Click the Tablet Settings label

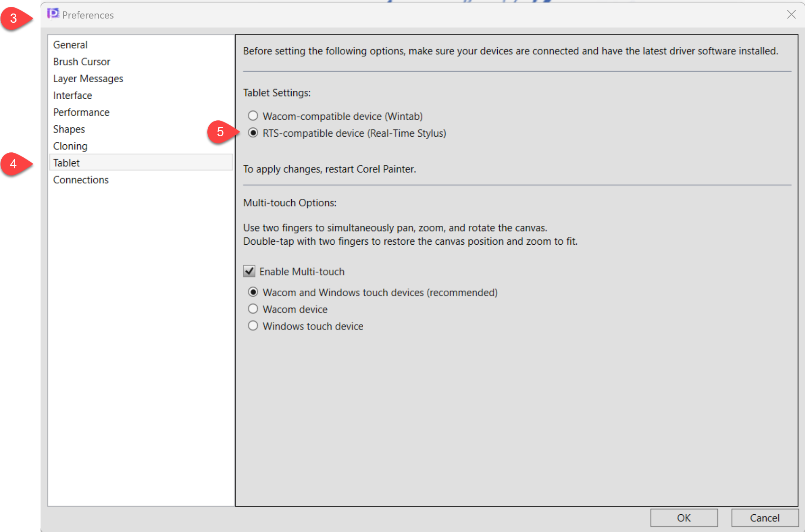coord(277,93)
